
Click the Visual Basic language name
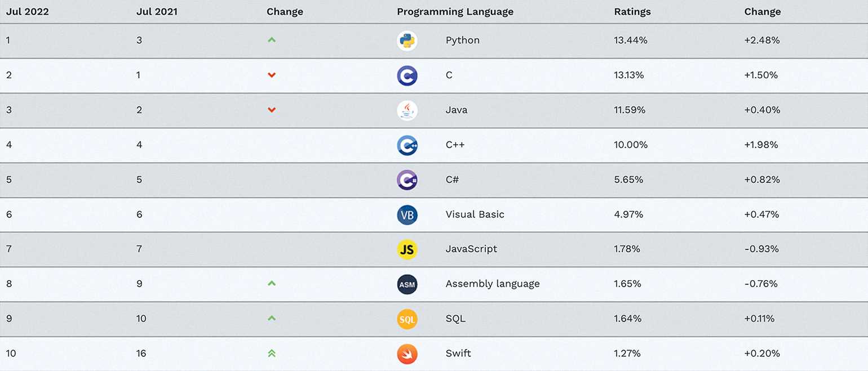475,214
